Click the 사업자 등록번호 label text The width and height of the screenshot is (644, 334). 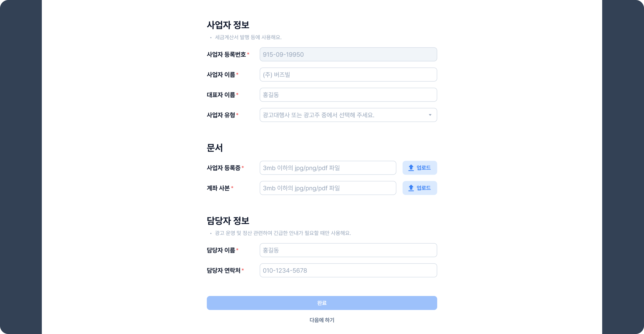pyautogui.click(x=226, y=54)
